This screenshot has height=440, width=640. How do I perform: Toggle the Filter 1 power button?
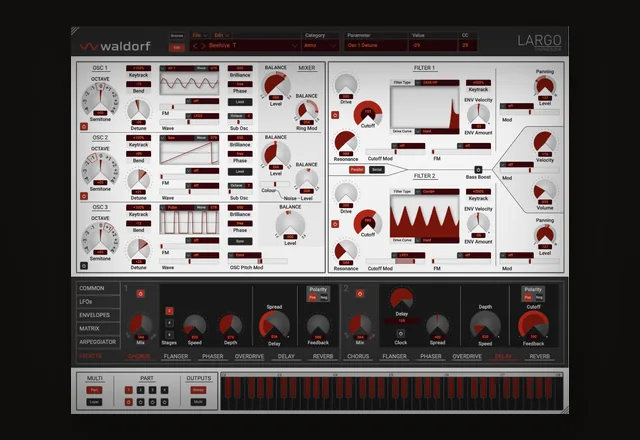335,115
